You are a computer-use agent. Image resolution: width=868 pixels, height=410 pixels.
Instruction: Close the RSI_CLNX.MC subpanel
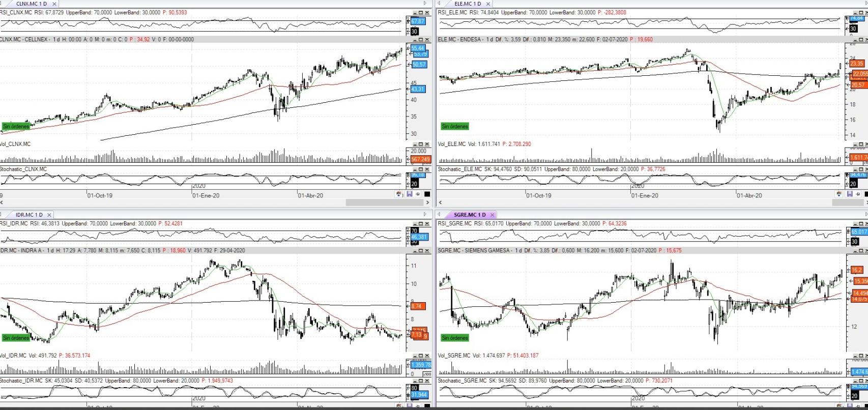point(427,13)
